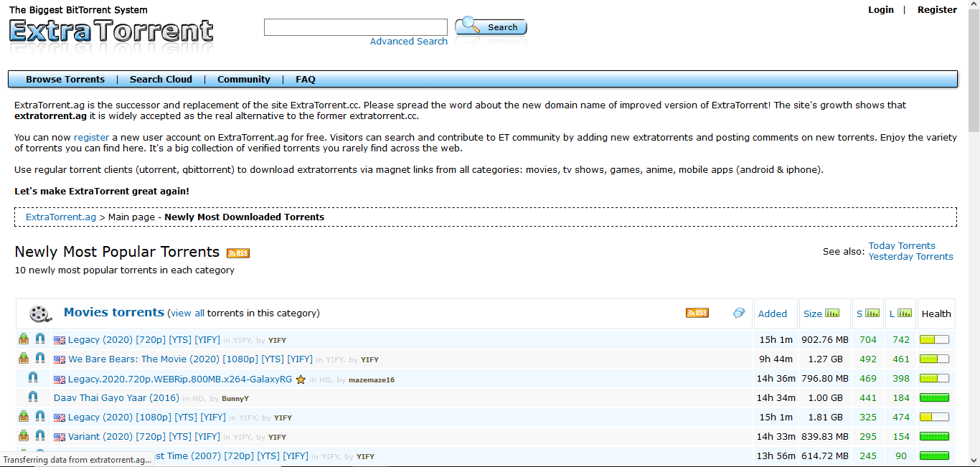Click the comments bubble icon in Movies header
Viewport: 980px width, 467px height.
pyautogui.click(x=738, y=313)
